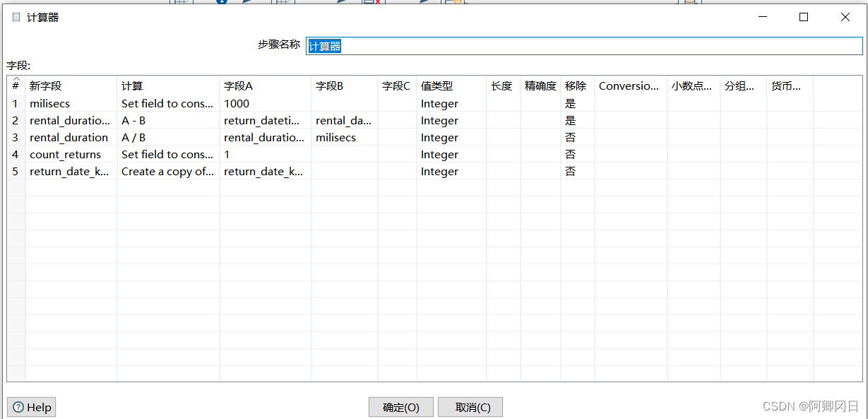Change value type of count_returns row
The height and width of the screenshot is (419, 868).
(x=451, y=155)
